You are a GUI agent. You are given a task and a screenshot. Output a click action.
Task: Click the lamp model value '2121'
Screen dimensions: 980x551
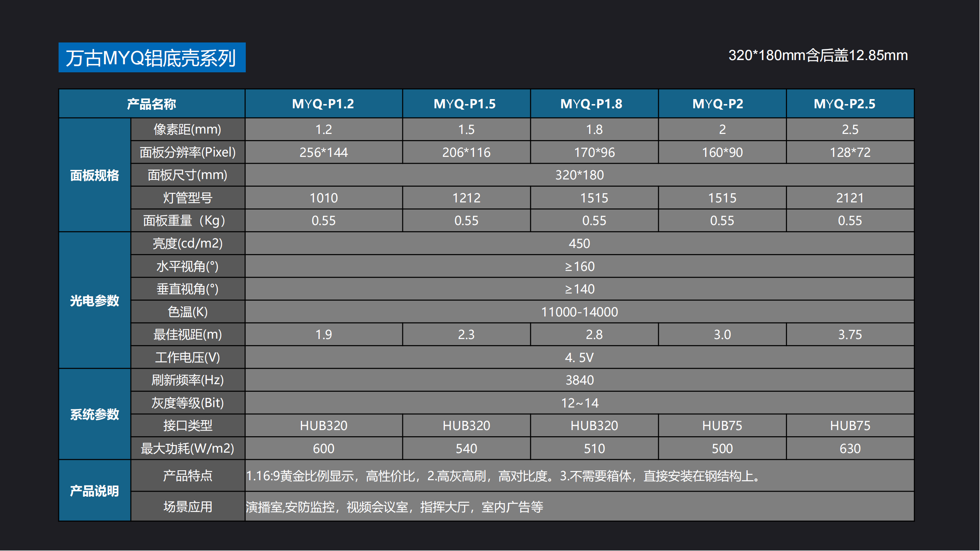[850, 198]
